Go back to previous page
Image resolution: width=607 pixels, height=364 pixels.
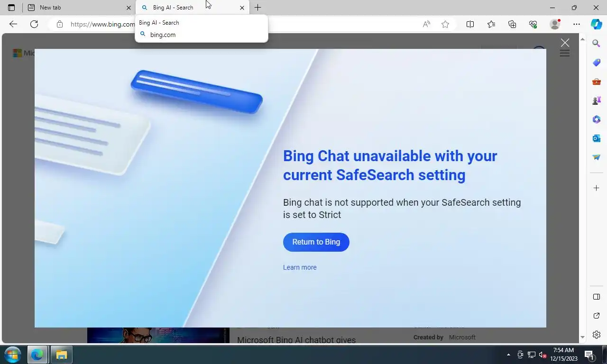(13, 24)
